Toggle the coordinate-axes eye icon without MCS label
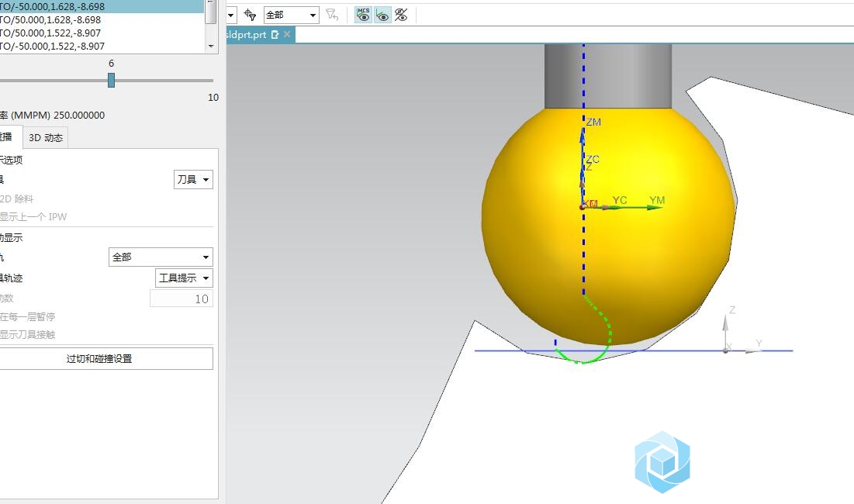Viewport: 854px width, 504px height. click(382, 15)
